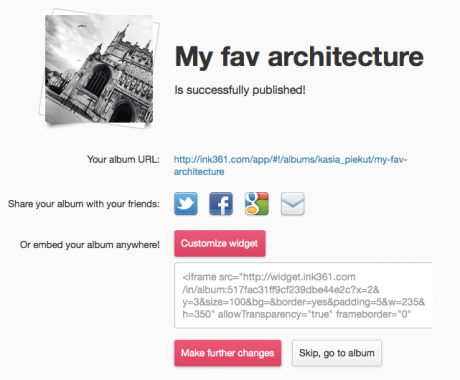Share the album on Twitter
This screenshot has height=380, width=460.
coord(186,203)
